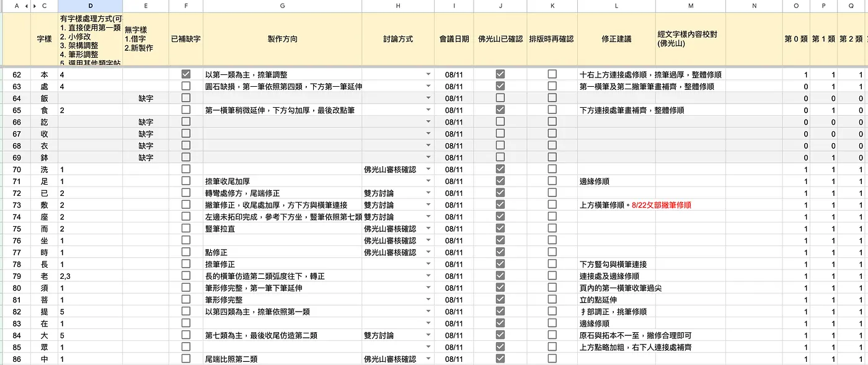The width and height of the screenshot is (868, 365).
Task: Enable the 已補缺字 checkbox in row 80
Action: (x=185, y=288)
